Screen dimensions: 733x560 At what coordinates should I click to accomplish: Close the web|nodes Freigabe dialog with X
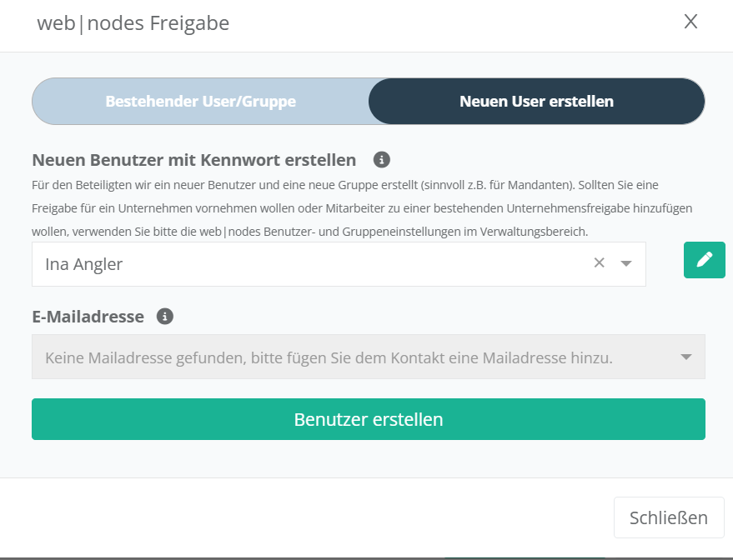click(x=690, y=22)
